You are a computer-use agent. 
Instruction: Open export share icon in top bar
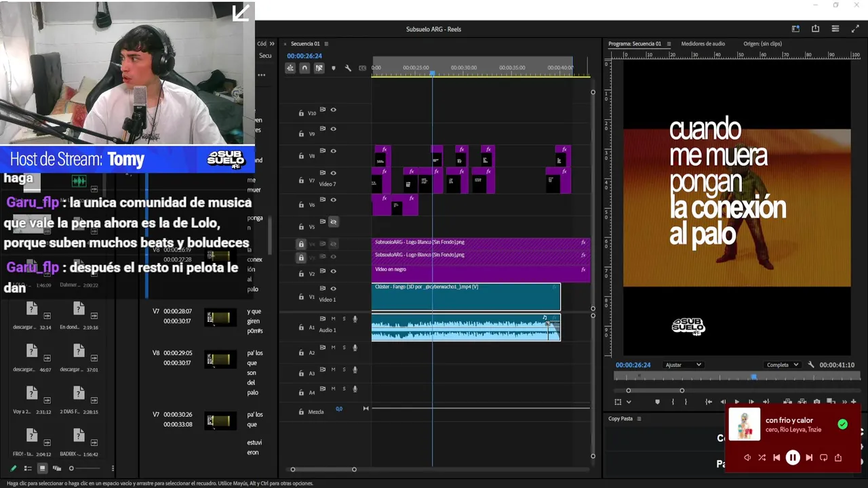pyautogui.click(x=815, y=28)
